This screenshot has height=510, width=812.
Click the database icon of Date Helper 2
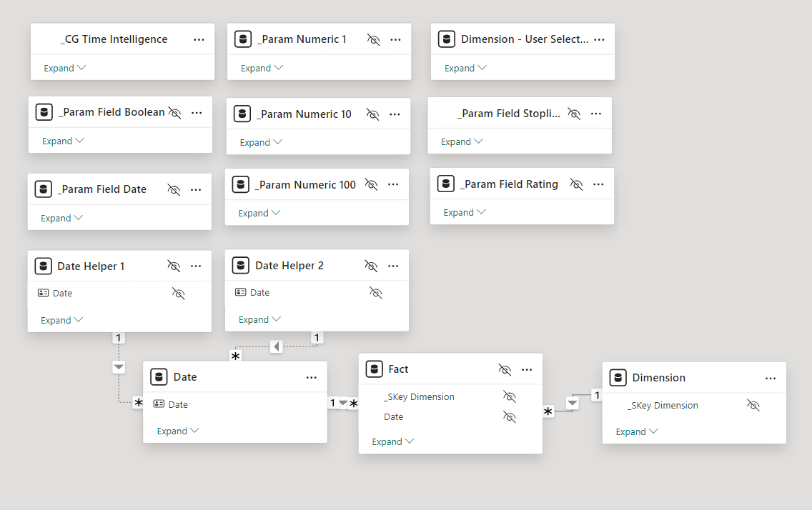240,266
